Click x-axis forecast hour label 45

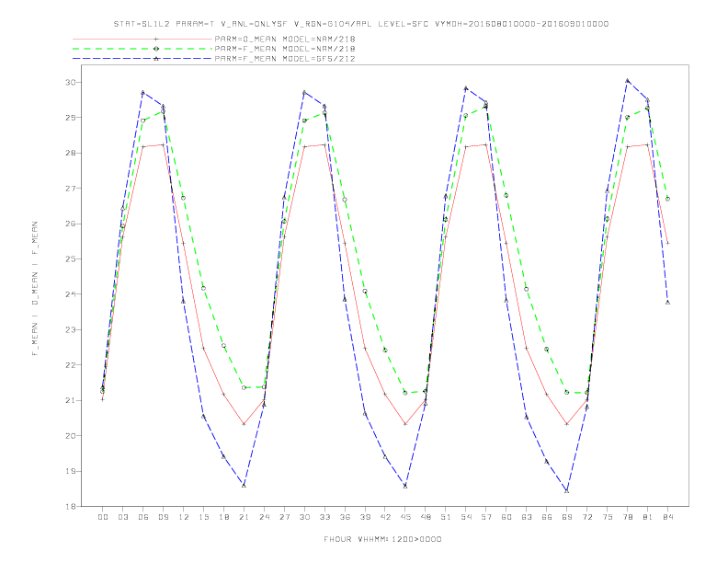pyautogui.click(x=405, y=517)
